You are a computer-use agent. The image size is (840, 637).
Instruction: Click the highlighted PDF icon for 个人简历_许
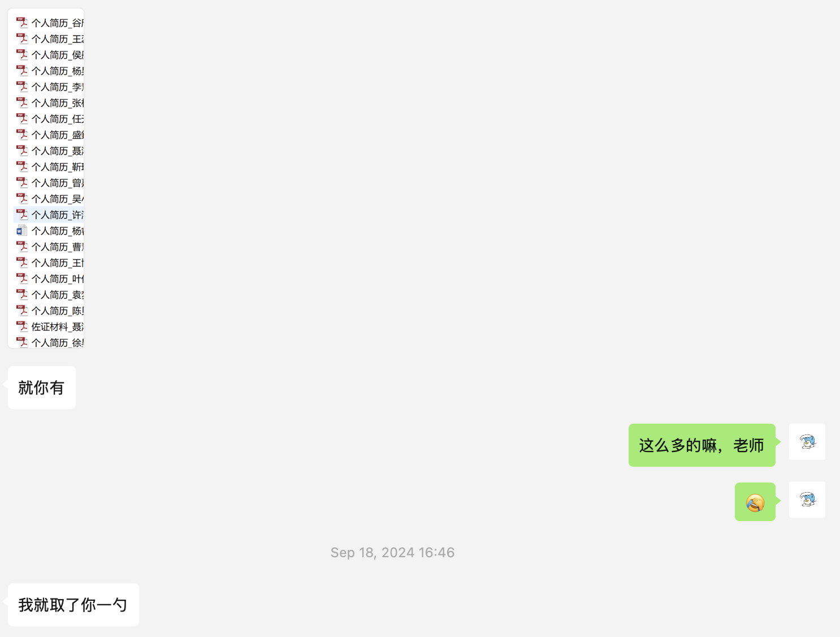[21, 214]
